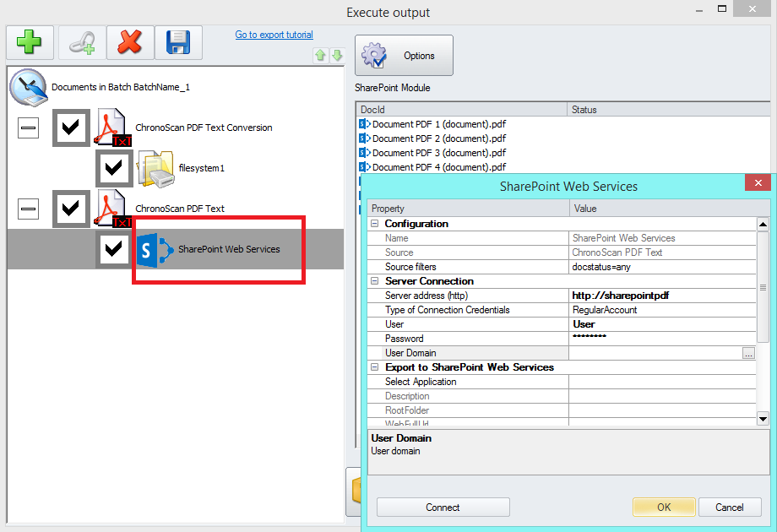Viewport: 777px width, 532px height.
Task: Collapse the ChronoScan PDF Text Conversion node
Action: pyautogui.click(x=28, y=128)
